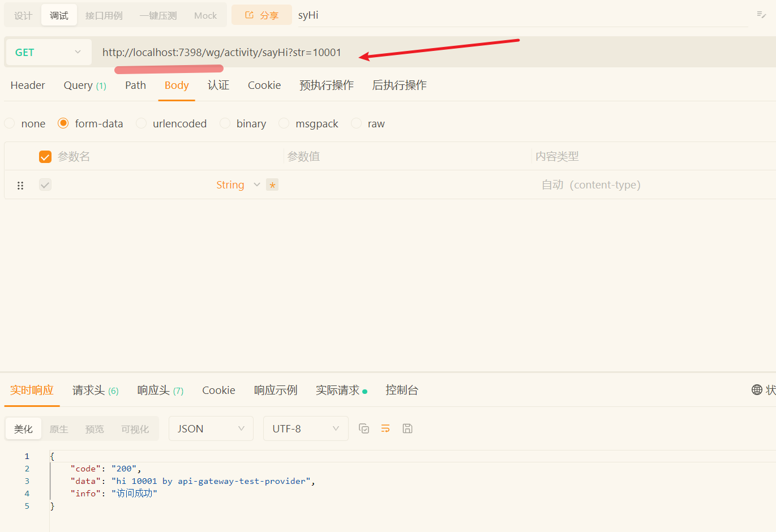Switch response view to 原生 mode

(59, 429)
